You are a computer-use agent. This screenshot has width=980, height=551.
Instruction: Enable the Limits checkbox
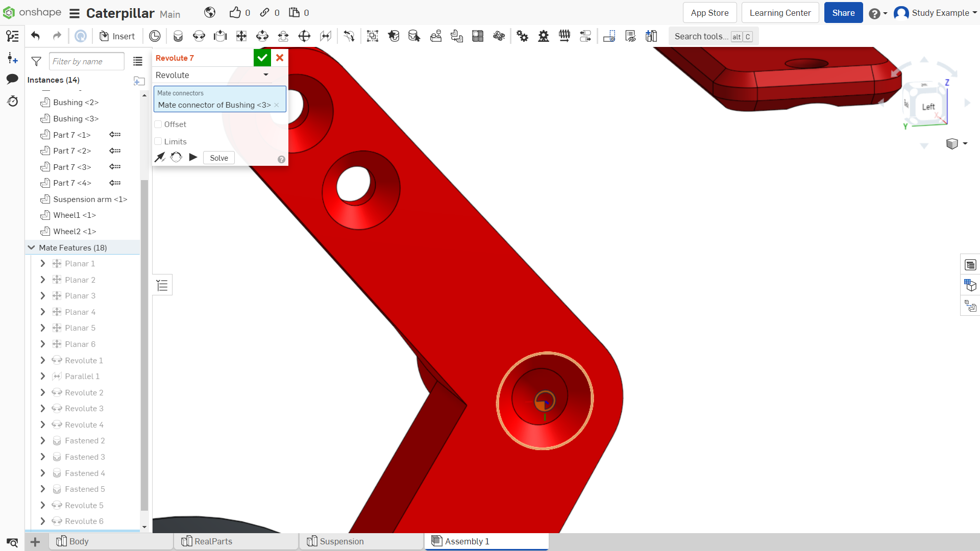(x=158, y=142)
